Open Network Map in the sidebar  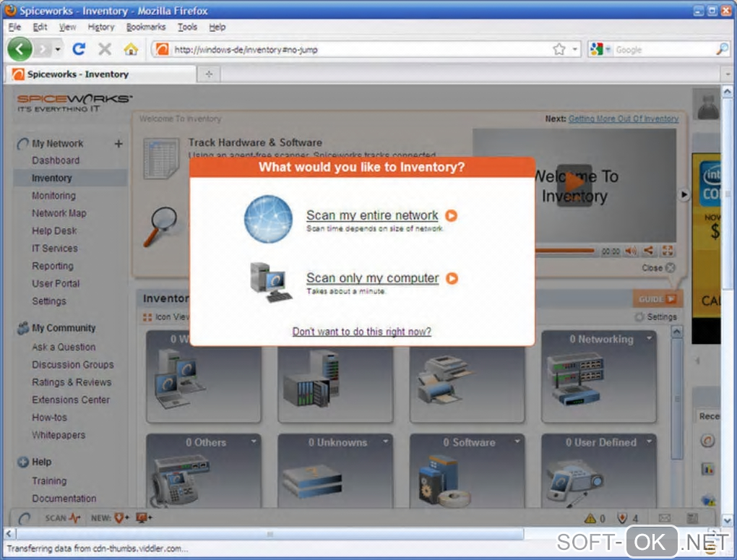[x=59, y=213]
